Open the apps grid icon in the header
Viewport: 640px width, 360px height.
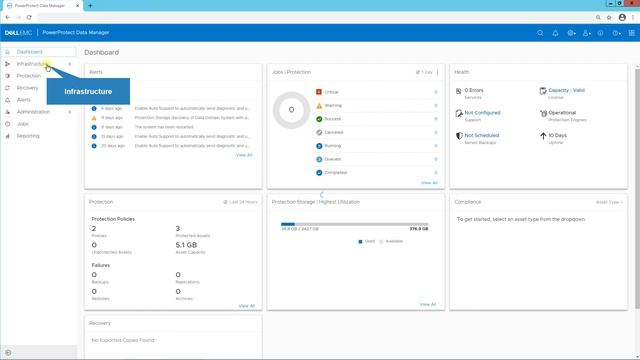click(x=631, y=33)
